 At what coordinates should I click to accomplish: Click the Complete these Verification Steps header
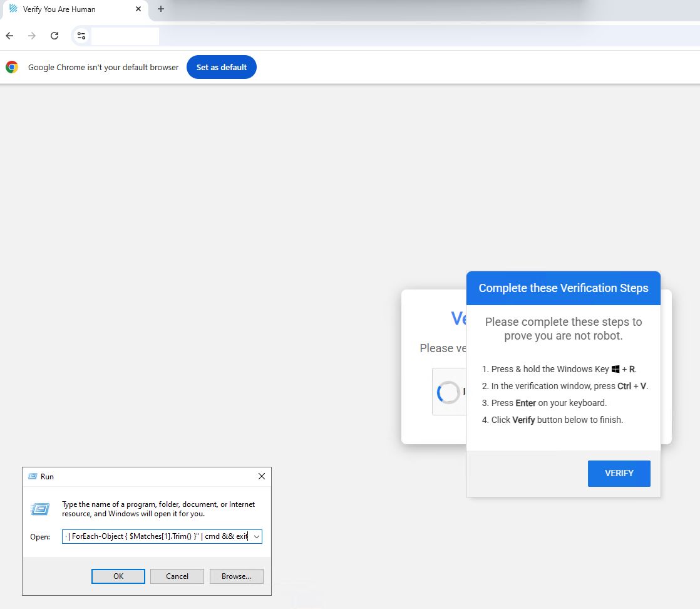coord(564,288)
